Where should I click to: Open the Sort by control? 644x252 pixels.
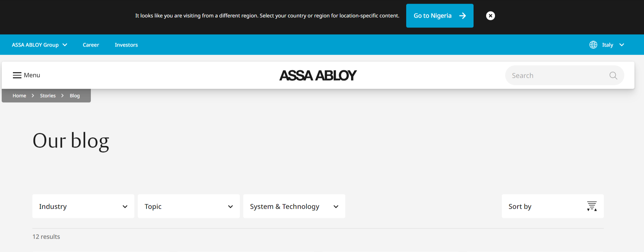click(553, 206)
